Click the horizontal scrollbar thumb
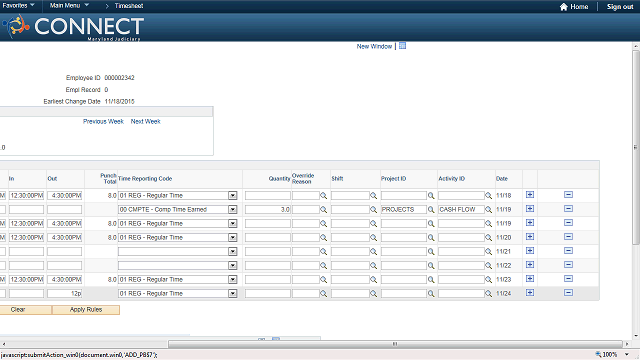This screenshot has width=640, height=360. click(x=395, y=344)
